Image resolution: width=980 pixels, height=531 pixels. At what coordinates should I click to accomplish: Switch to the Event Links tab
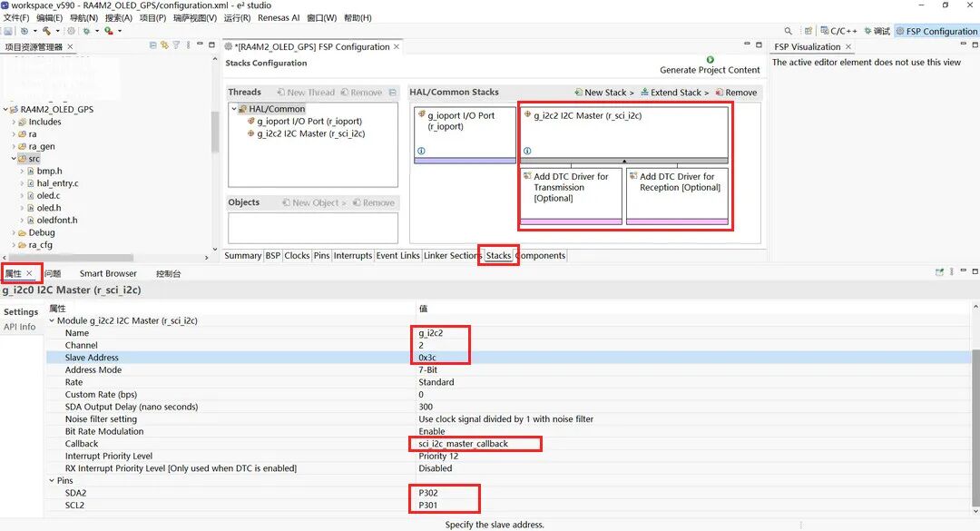tap(397, 255)
